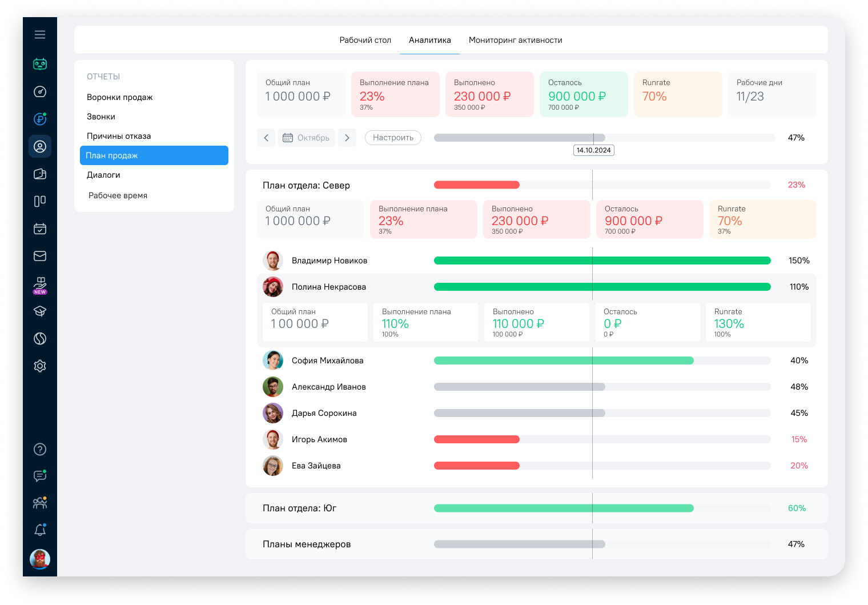Click the 14.10.2024 date marker on timeline
Viewport: 868px width, 605px height.
click(x=593, y=150)
